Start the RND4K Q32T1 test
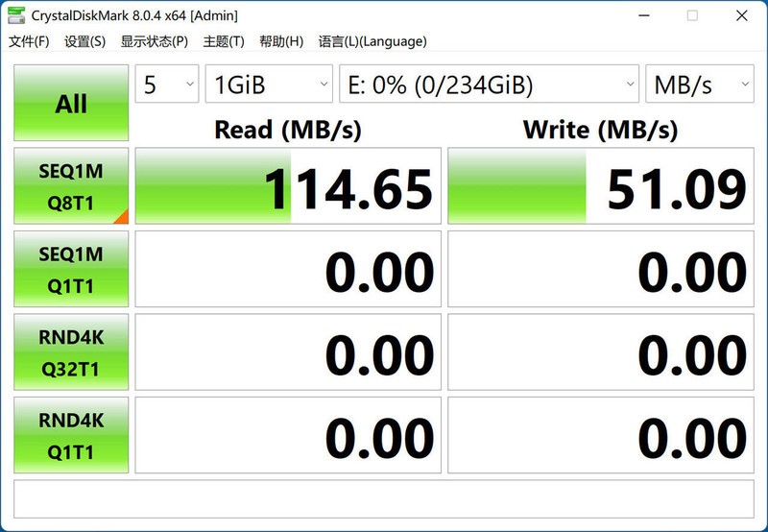This screenshot has height=532, width=768. coord(71,352)
